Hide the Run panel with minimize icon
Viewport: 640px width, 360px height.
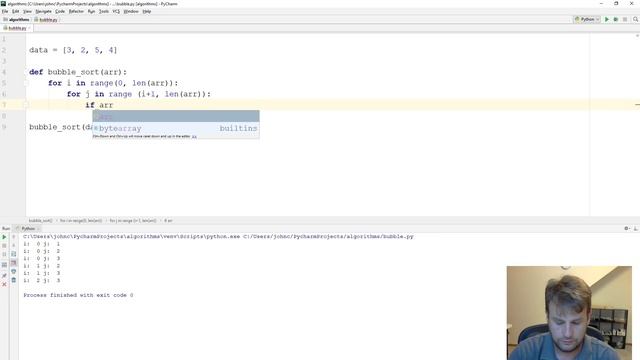(x=636, y=229)
